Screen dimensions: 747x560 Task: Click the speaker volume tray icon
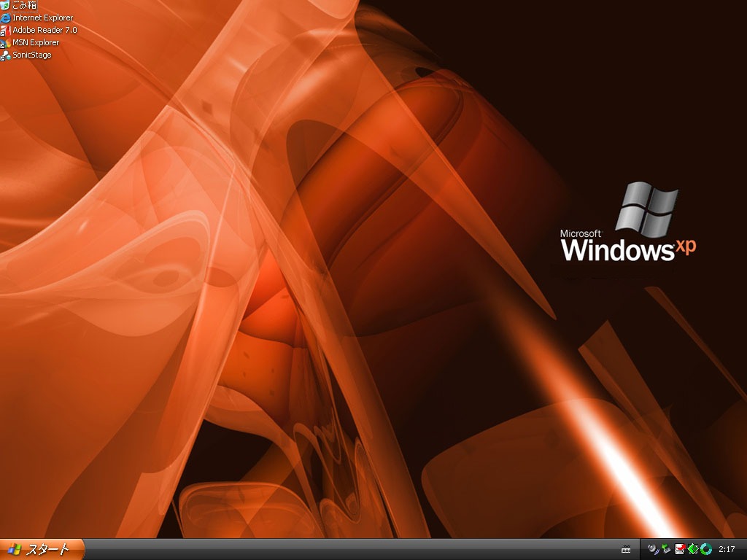(x=653, y=549)
